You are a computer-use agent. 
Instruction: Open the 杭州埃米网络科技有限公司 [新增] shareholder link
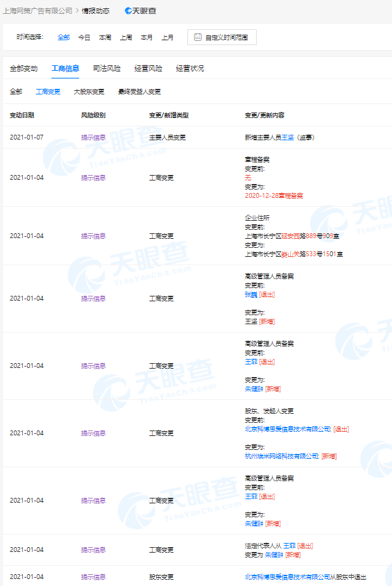(x=282, y=456)
